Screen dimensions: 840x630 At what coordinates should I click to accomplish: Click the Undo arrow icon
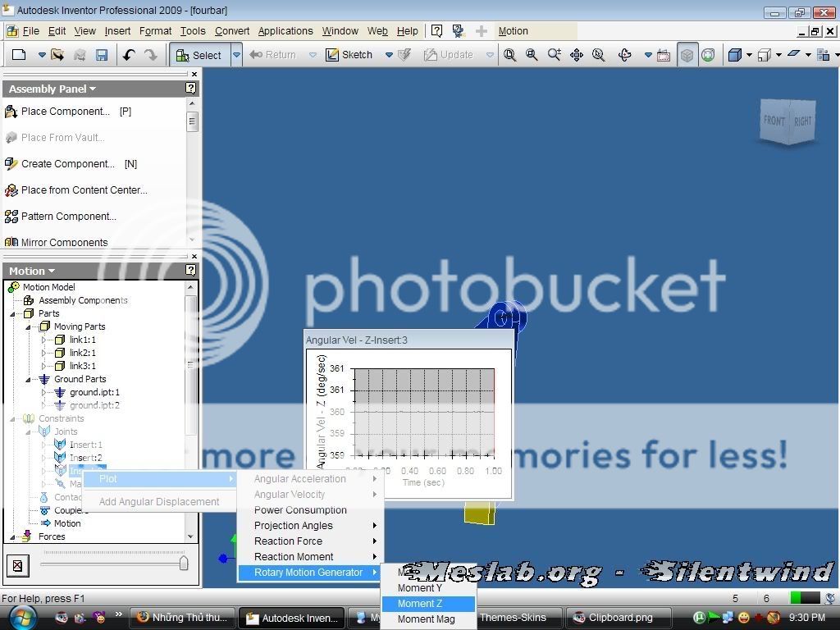(129, 55)
